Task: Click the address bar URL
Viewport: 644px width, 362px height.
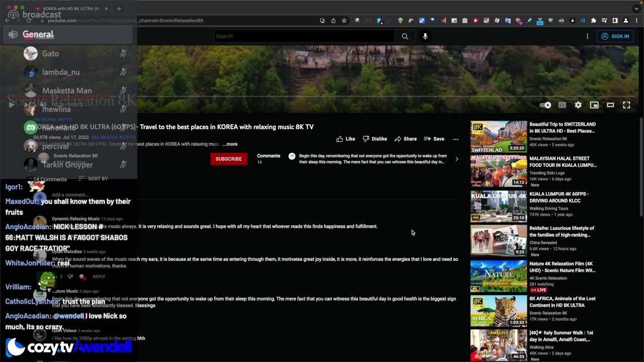Action: (x=125, y=21)
